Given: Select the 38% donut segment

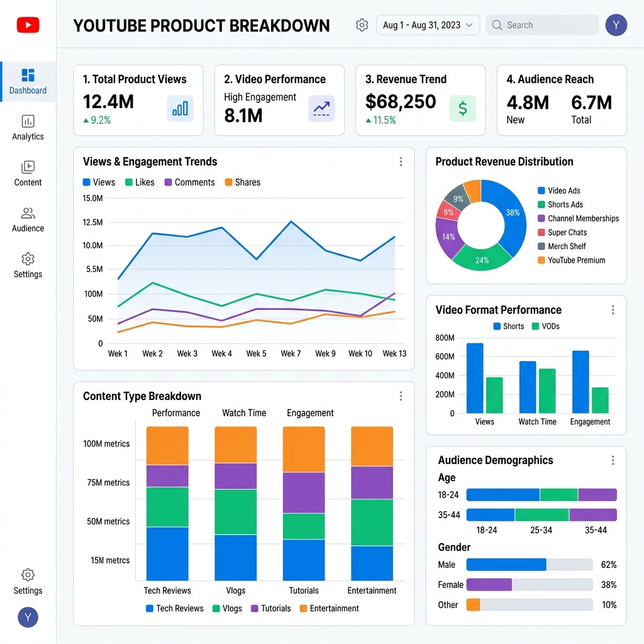Looking at the screenshot, I should pyautogui.click(x=512, y=214).
